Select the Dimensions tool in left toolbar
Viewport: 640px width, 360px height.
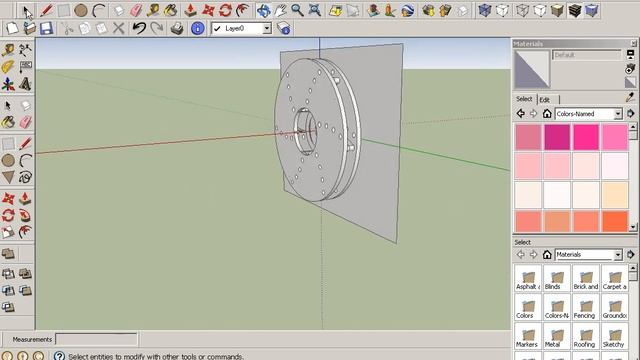pyautogui.click(x=25, y=50)
